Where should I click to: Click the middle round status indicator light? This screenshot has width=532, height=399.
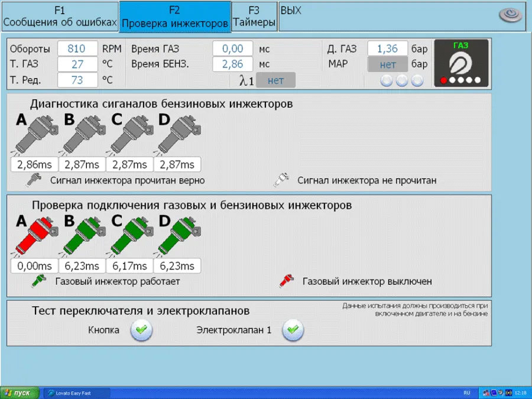click(402, 81)
